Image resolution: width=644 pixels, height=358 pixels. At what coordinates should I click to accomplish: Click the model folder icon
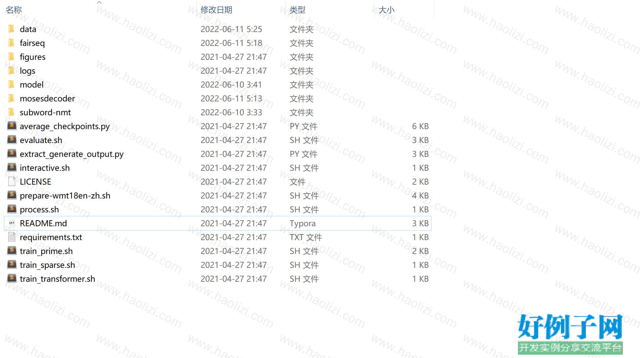click(12, 85)
